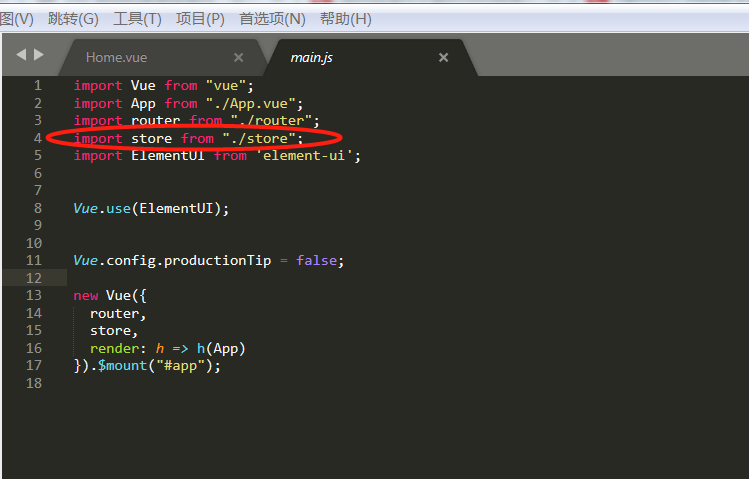Click Vue.use(ElementUI) statement

(x=151, y=209)
